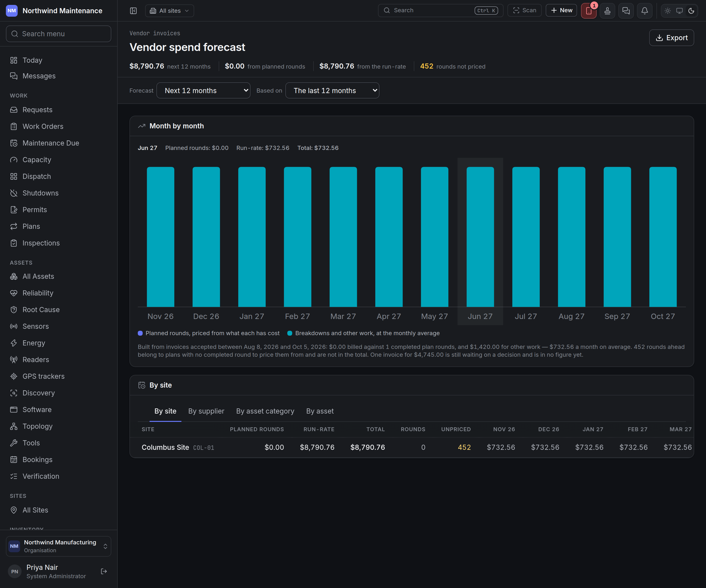Open Discovery in the sidebar
Viewport: 706px width, 588px height.
(x=59, y=393)
